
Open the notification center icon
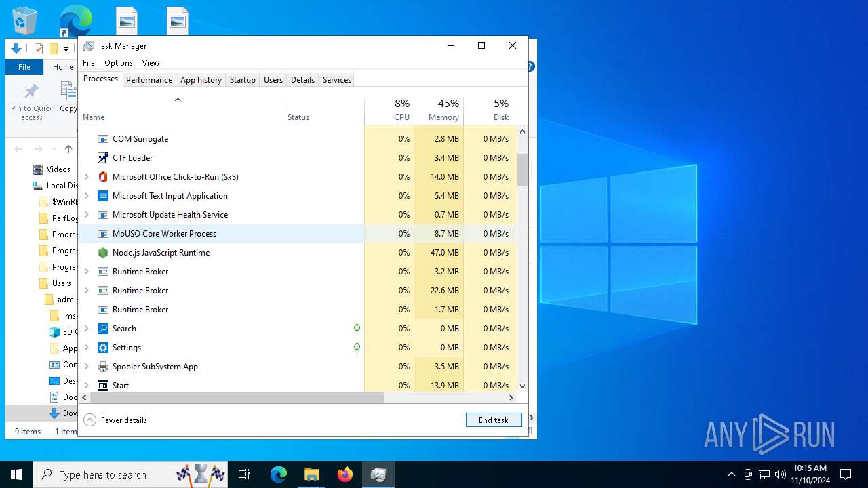846,474
